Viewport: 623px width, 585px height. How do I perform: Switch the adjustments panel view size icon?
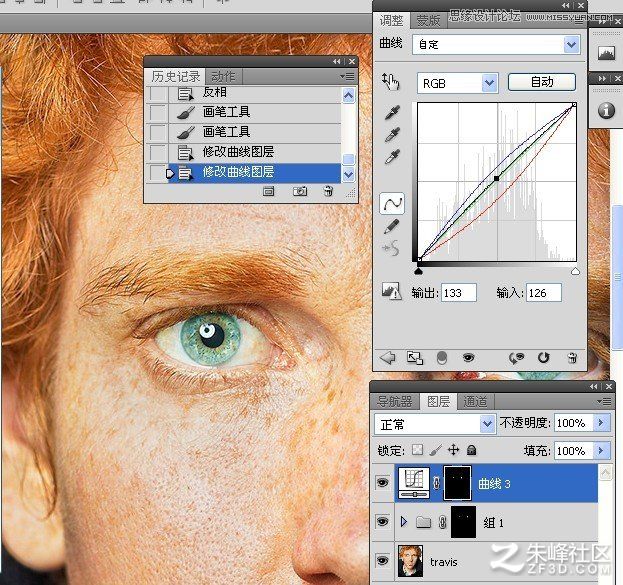(415, 358)
